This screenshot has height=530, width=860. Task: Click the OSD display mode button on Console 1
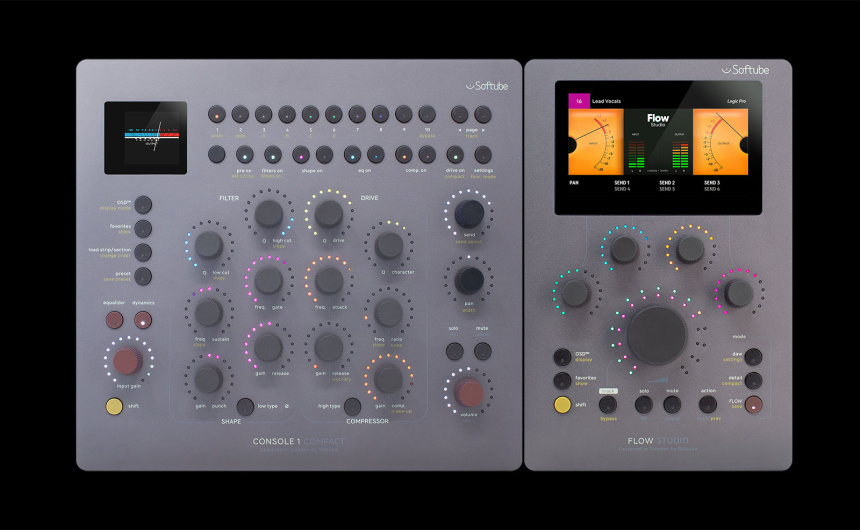143,205
